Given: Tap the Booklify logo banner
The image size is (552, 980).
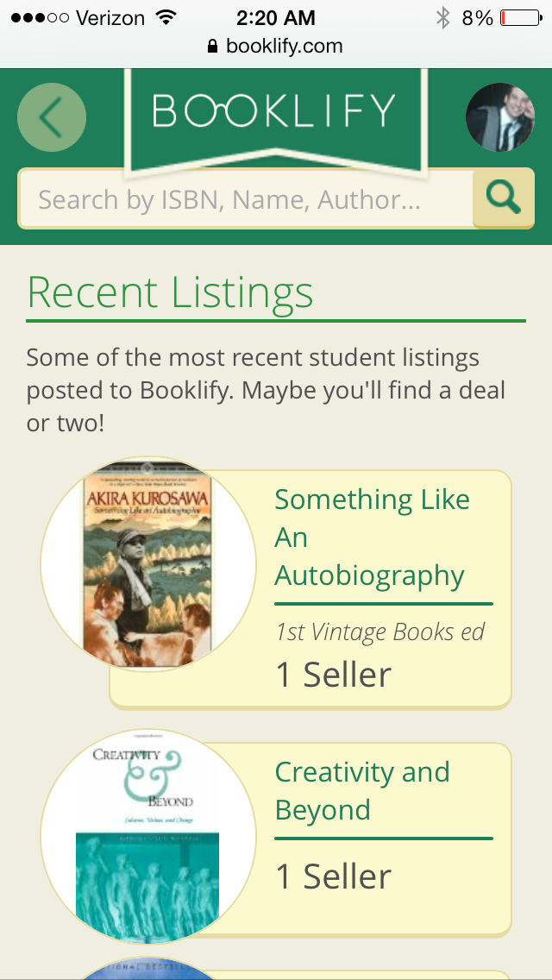Looking at the screenshot, I should point(274,114).
